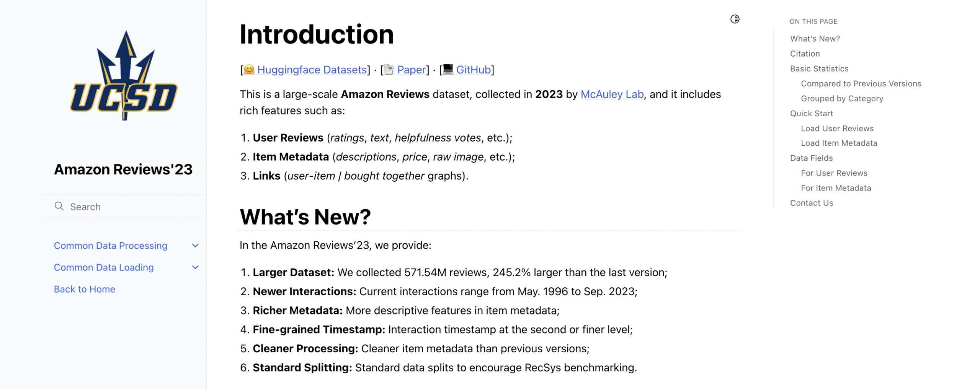Image resolution: width=980 pixels, height=389 pixels.
Task: Open Huggingface Datasets link
Action: [x=312, y=70]
